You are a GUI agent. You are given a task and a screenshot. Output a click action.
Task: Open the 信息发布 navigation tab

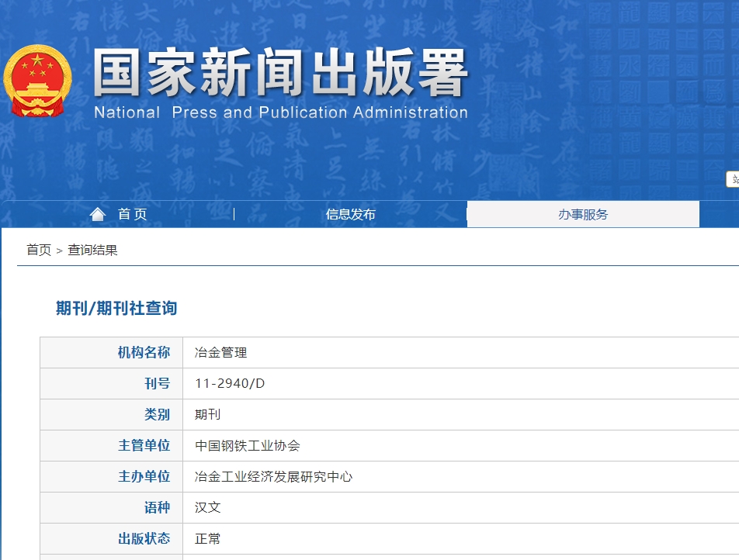pos(350,214)
